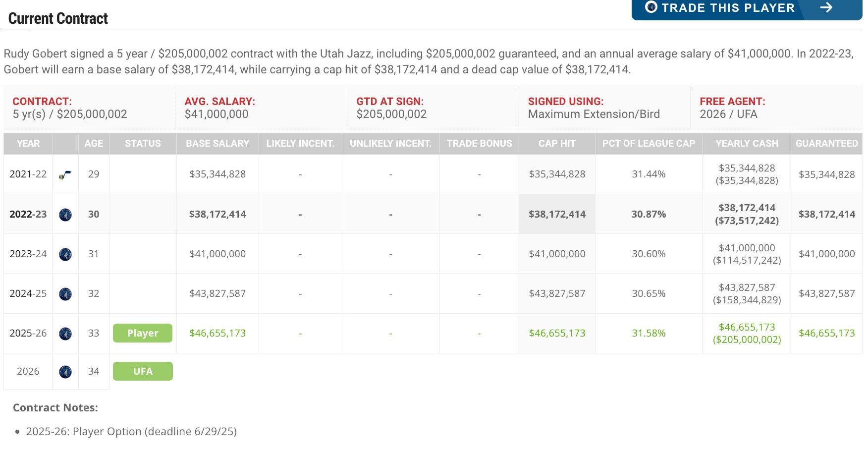Viewport: 868px width, 454px height.
Task: Click the green UFA status badge
Action: pos(143,371)
